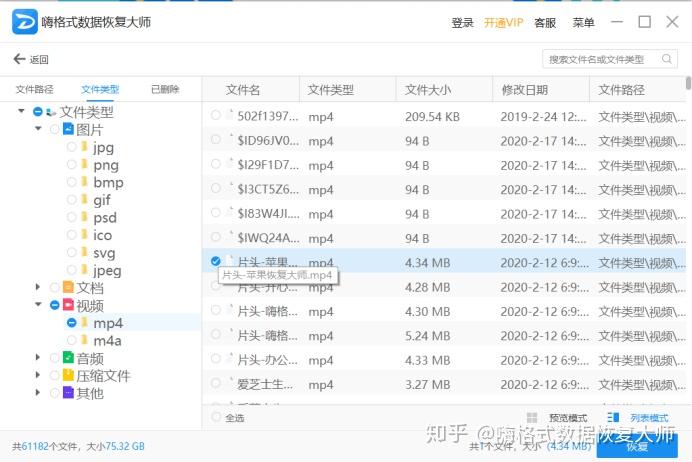Collapse the 视频 tree node
This screenshot has height=462, width=692.
38,304
